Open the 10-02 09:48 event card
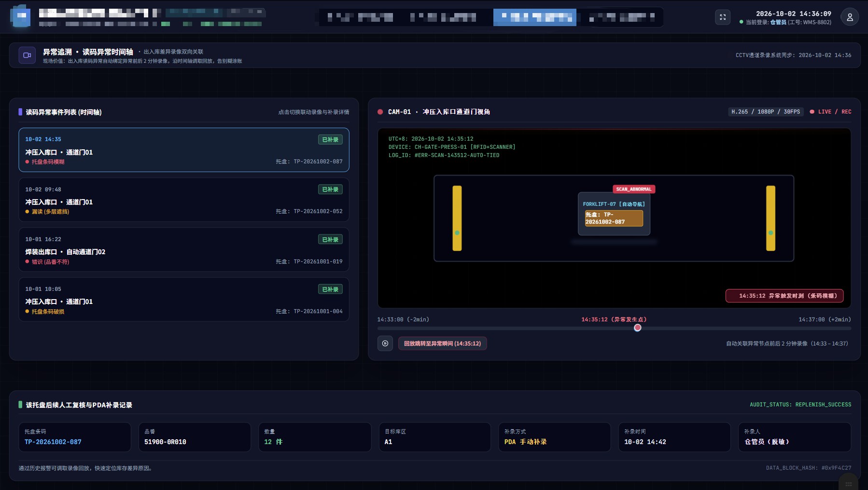This screenshot has height=490, width=868. point(184,200)
